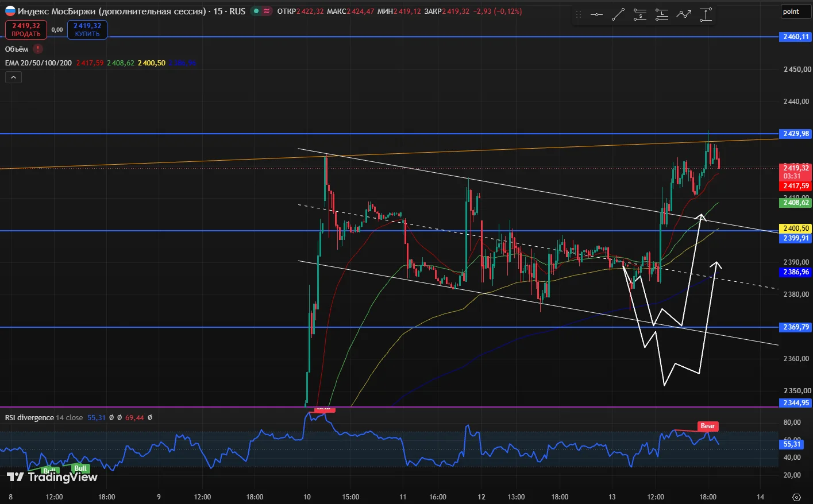Image resolution: width=813 pixels, height=504 pixels.
Task: Click the spread value 0,00 between buttons
Action: click(57, 30)
